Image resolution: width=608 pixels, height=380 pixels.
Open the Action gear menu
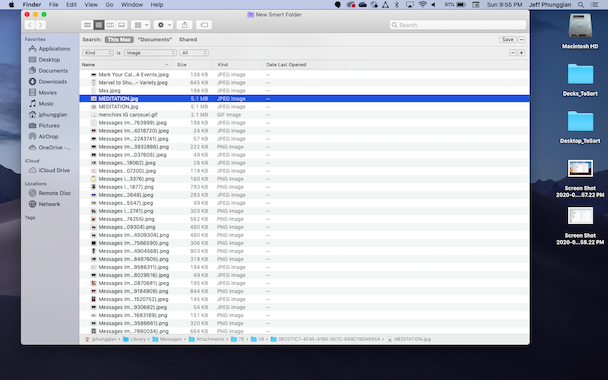point(163,25)
